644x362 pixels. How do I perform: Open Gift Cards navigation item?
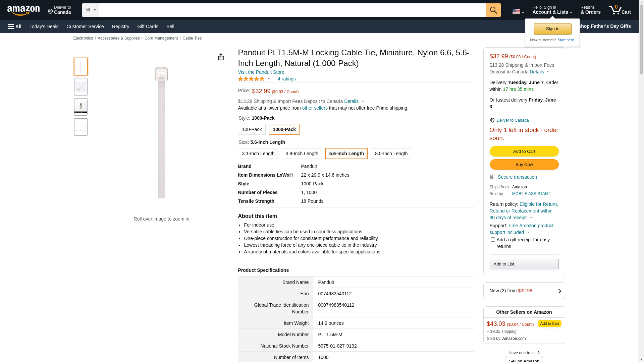pos(148,26)
